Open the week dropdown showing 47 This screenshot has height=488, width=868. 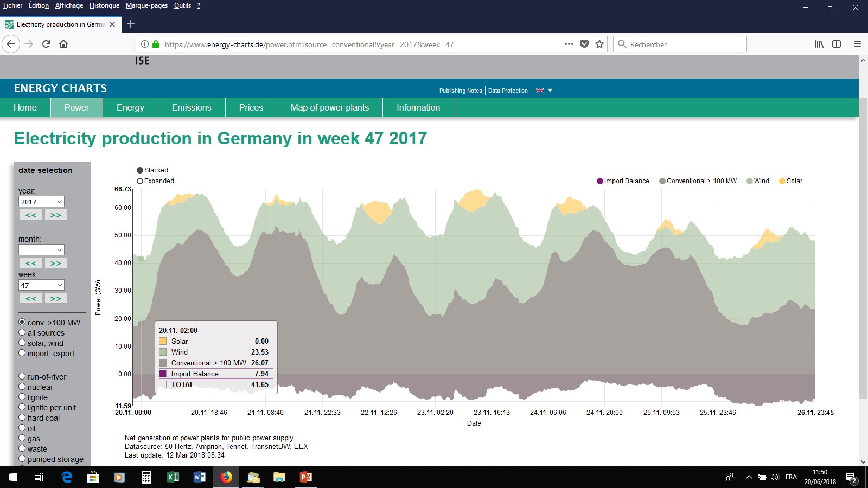[41, 285]
